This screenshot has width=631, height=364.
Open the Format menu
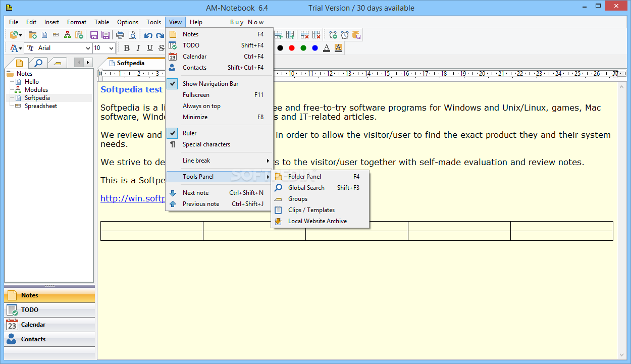[77, 22]
